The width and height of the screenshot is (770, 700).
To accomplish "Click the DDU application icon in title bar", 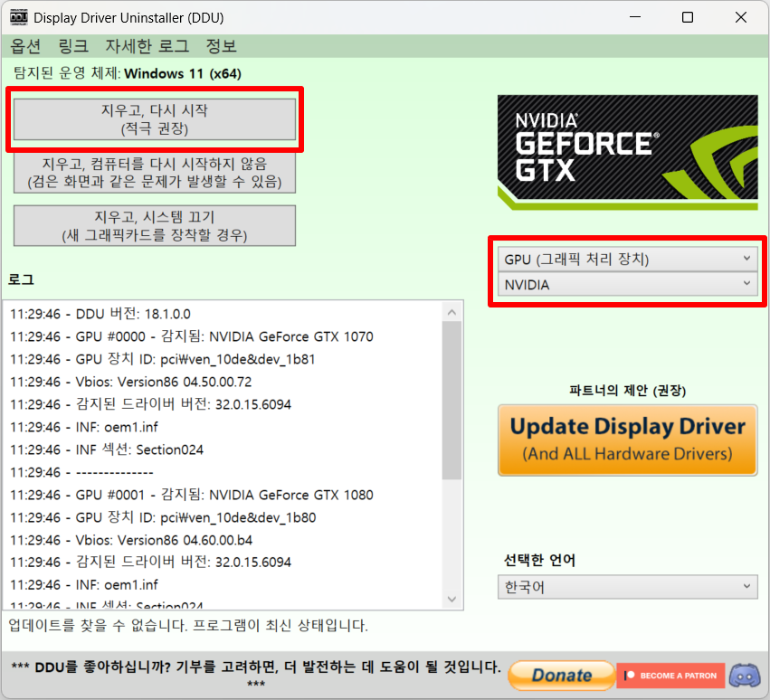I will pos(17,17).
